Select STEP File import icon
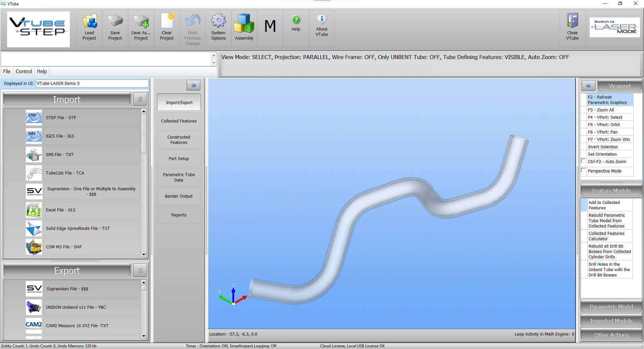The height and width of the screenshot is (349, 644). 34,117
